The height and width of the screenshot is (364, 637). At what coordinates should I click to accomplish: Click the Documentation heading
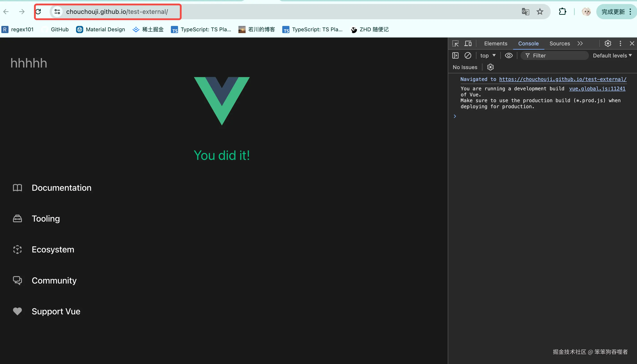click(x=62, y=188)
